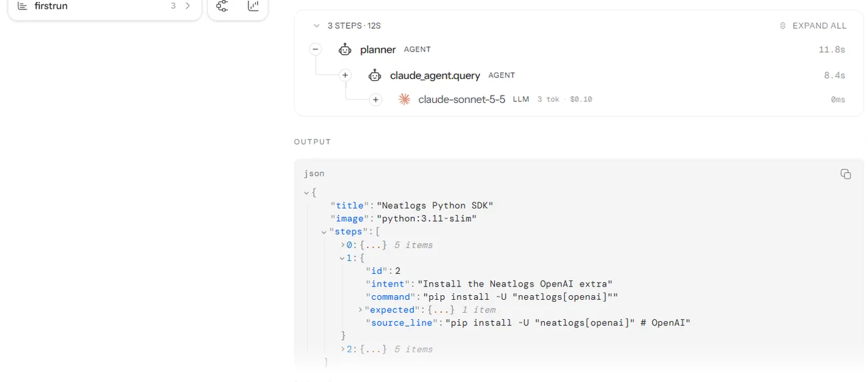Expand steps item 2
Image resolution: width=868 pixels, height=382 pixels.
click(343, 349)
